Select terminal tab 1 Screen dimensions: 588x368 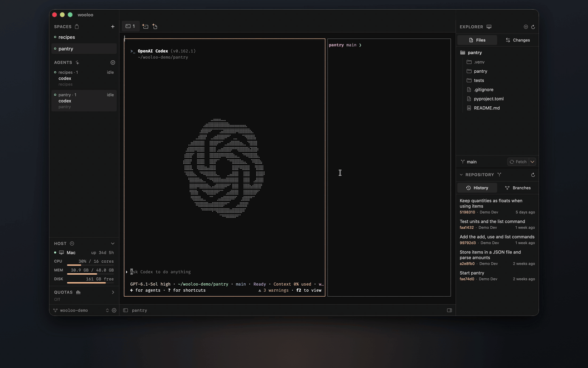click(x=130, y=26)
